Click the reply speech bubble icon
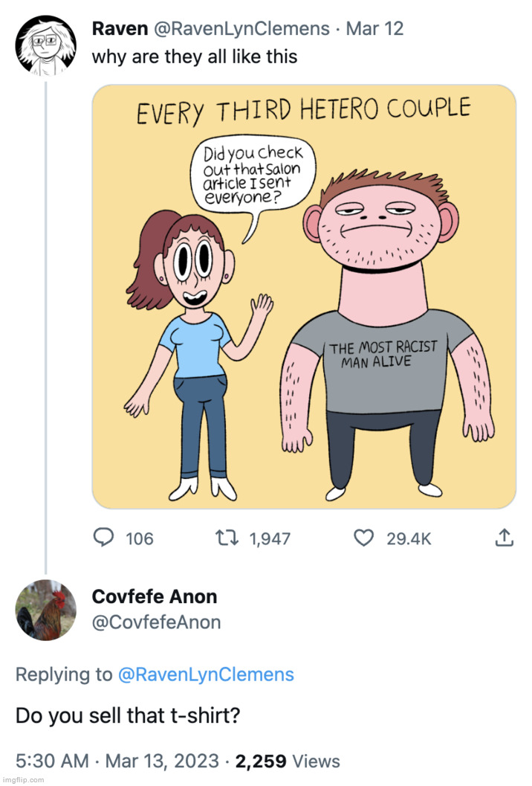The width and height of the screenshot is (532, 786). [102, 538]
